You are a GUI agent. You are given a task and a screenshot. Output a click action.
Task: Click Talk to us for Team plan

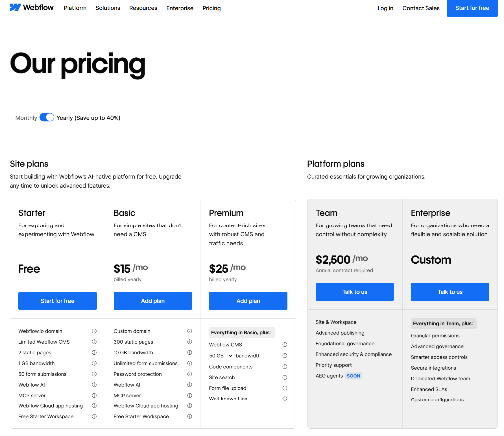[x=355, y=292]
